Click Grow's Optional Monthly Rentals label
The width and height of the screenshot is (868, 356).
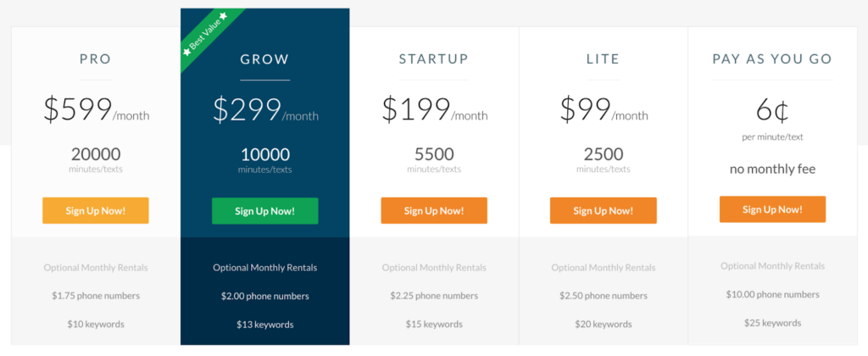pyautogui.click(x=264, y=268)
